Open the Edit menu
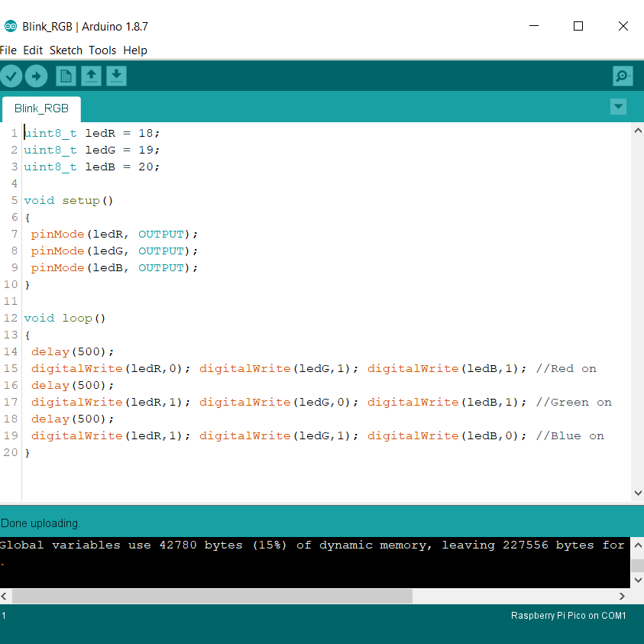644x644 pixels. click(33, 50)
